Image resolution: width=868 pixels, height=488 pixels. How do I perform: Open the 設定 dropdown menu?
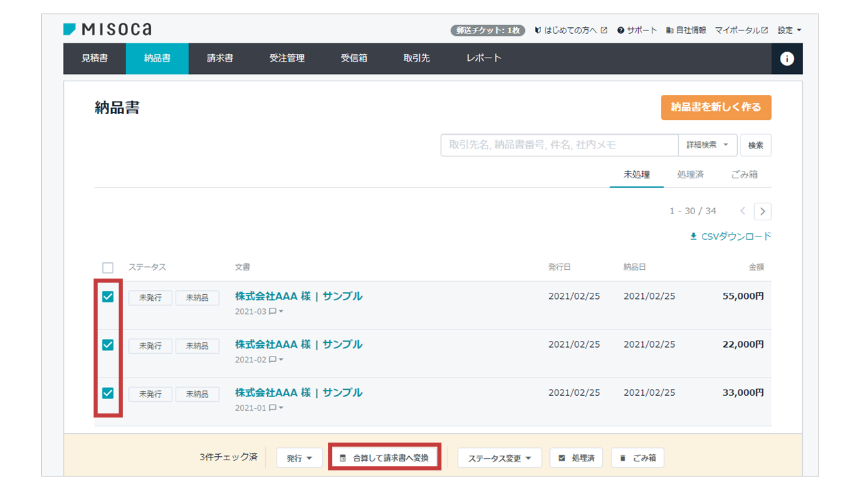pyautogui.click(x=789, y=30)
